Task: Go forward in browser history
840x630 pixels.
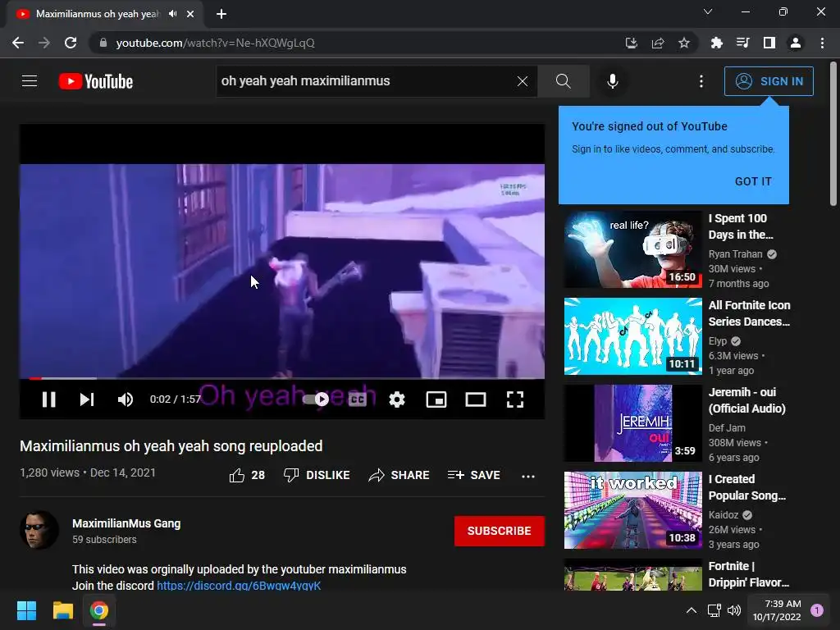Action: click(44, 43)
